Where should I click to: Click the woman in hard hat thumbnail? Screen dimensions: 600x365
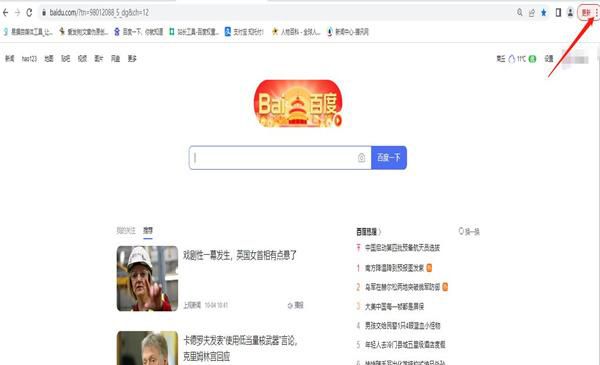pos(147,279)
